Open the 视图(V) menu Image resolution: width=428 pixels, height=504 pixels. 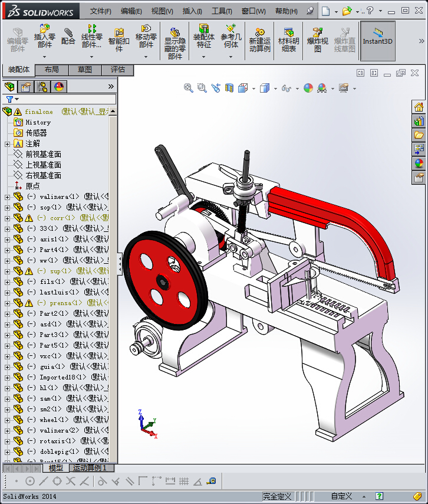pyautogui.click(x=162, y=11)
